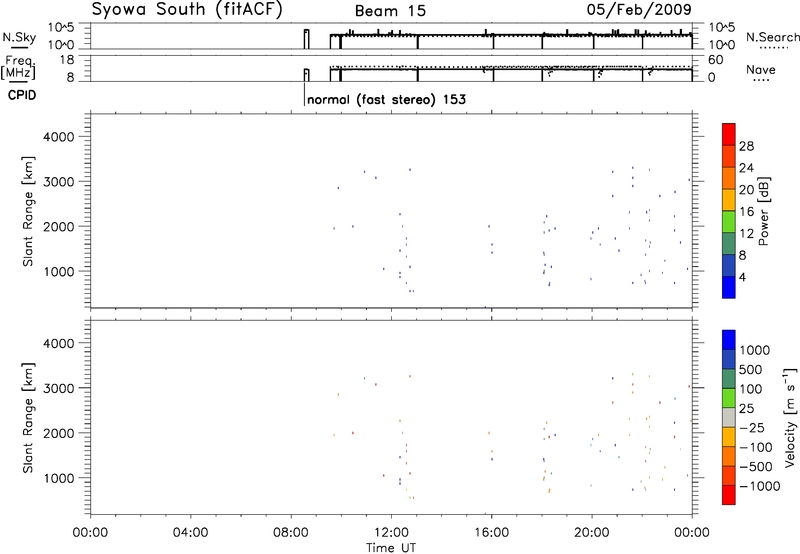Click the '10^0' label beside N.Sky
Viewport: 800px width, 554px height.
(x=61, y=45)
